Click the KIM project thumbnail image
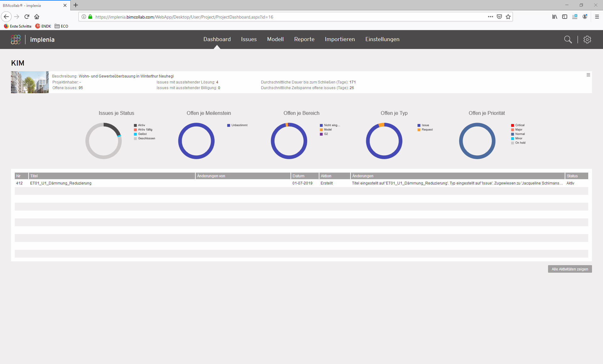 tap(30, 82)
